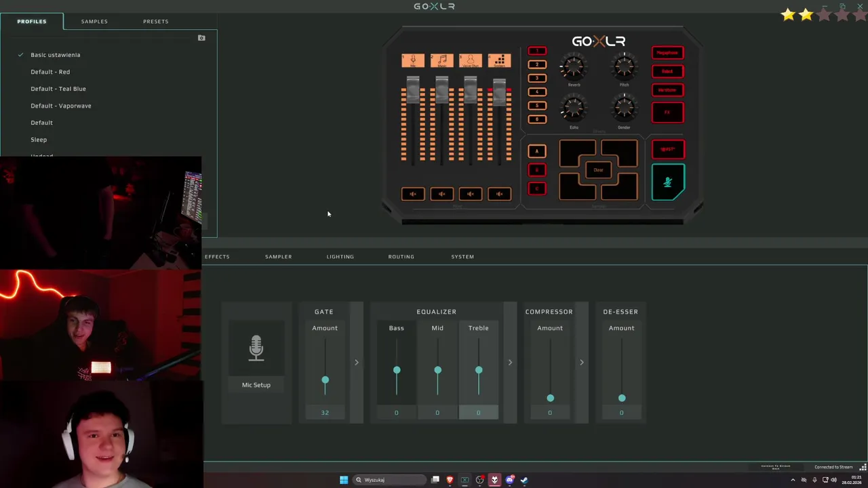Open Discord from the taskbar

(509, 480)
